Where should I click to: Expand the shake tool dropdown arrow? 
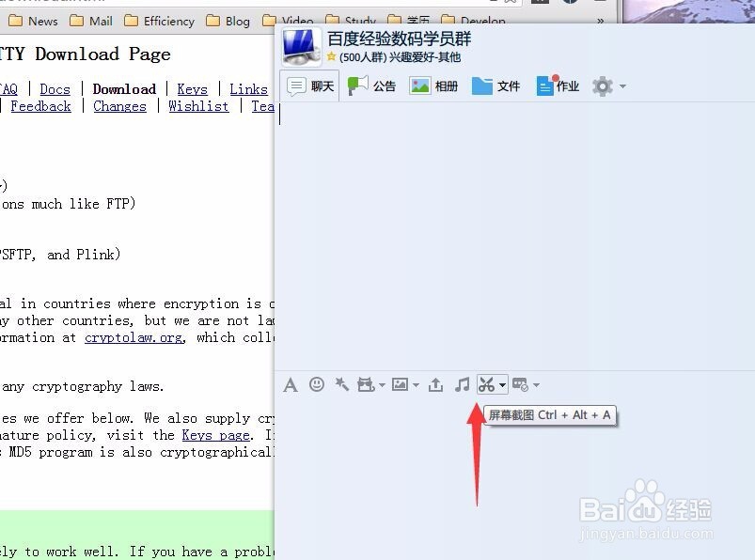[382, 385]
